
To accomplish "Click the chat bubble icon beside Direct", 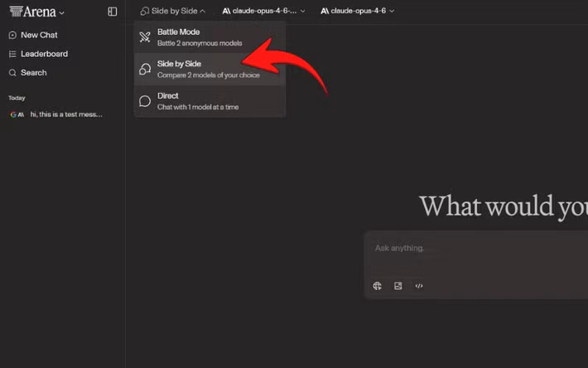I will click(x=145, y=101).
